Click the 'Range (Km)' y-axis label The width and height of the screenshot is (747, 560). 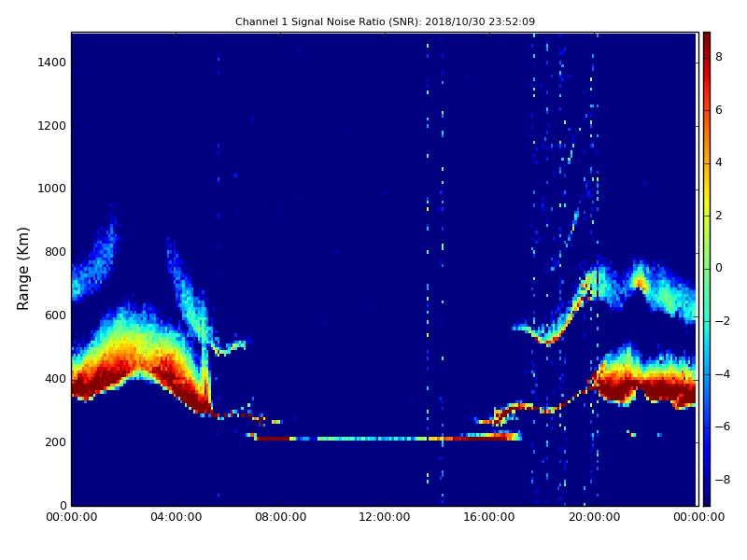pyautogui.click(x=22, y=269)
